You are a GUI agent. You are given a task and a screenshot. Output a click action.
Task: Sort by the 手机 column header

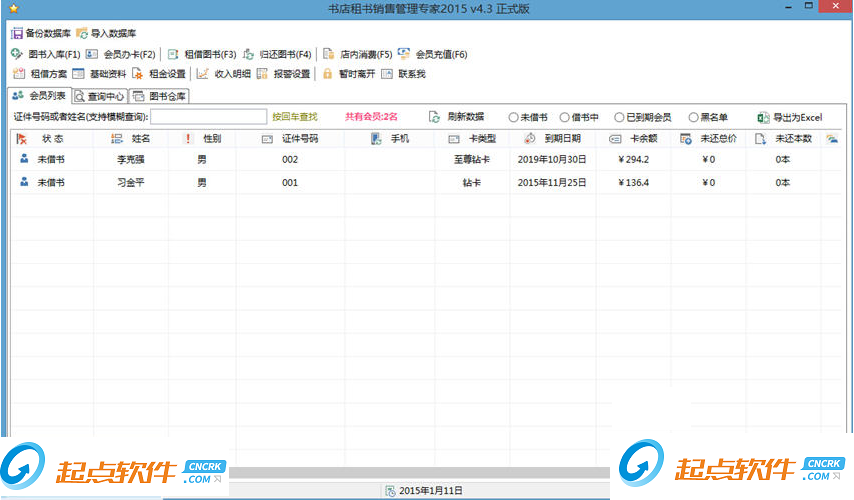coord(390,139)
